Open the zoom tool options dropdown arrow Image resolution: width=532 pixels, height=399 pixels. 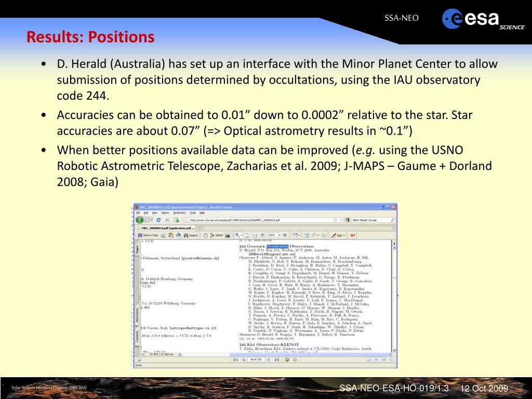[242, 235]
